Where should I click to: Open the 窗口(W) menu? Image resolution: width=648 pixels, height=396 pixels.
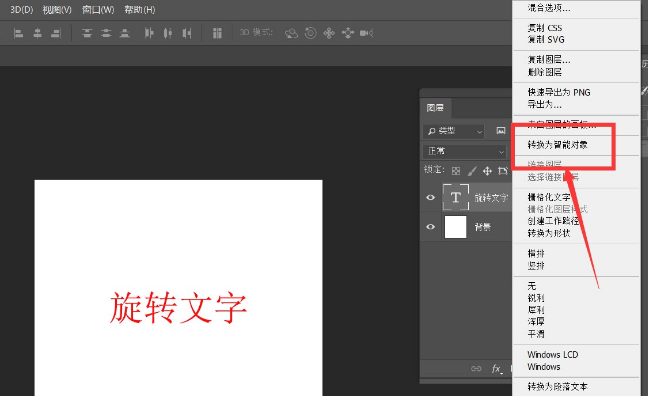click(x=98, y=10)
